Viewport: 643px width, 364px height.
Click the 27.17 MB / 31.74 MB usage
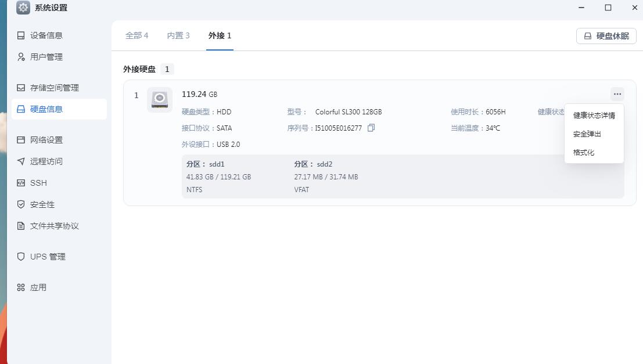click(326, 177)
